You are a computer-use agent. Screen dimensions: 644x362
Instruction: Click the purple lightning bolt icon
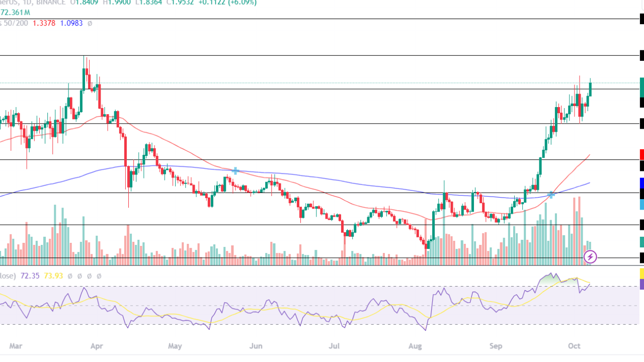590,257
